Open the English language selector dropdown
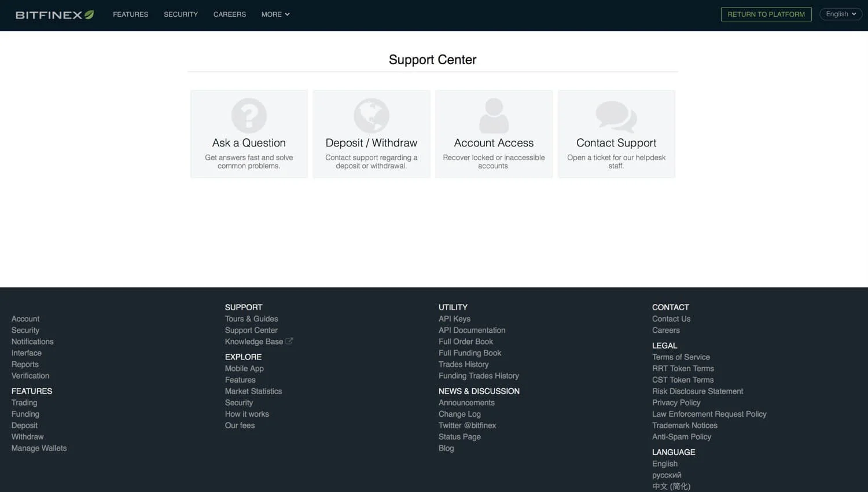The width and height of the screenshot is (868, 492). [x=840, y=13]
